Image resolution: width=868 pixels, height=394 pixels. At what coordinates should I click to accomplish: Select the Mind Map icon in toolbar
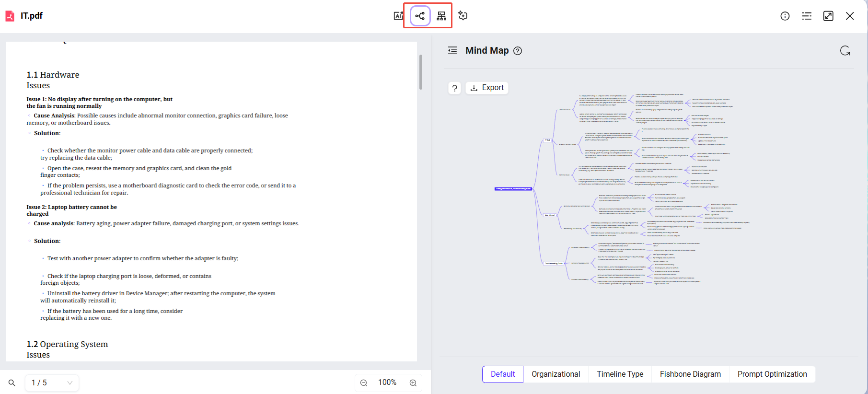(x=420, y=16)
